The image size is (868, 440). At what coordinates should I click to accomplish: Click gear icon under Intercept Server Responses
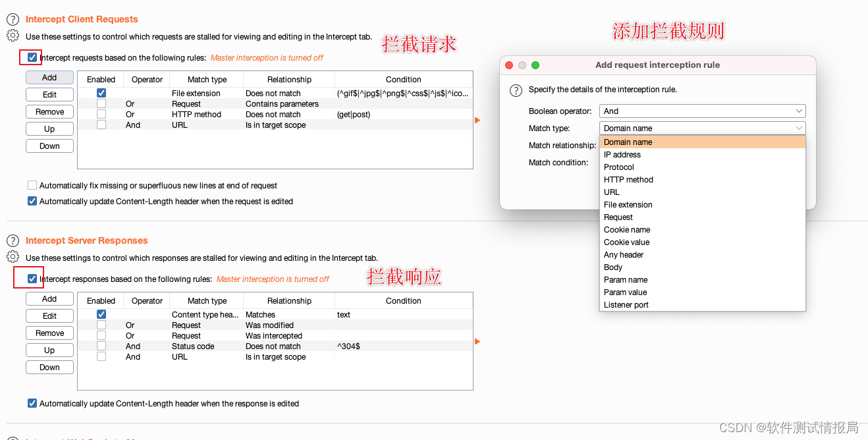pos(13,257)
